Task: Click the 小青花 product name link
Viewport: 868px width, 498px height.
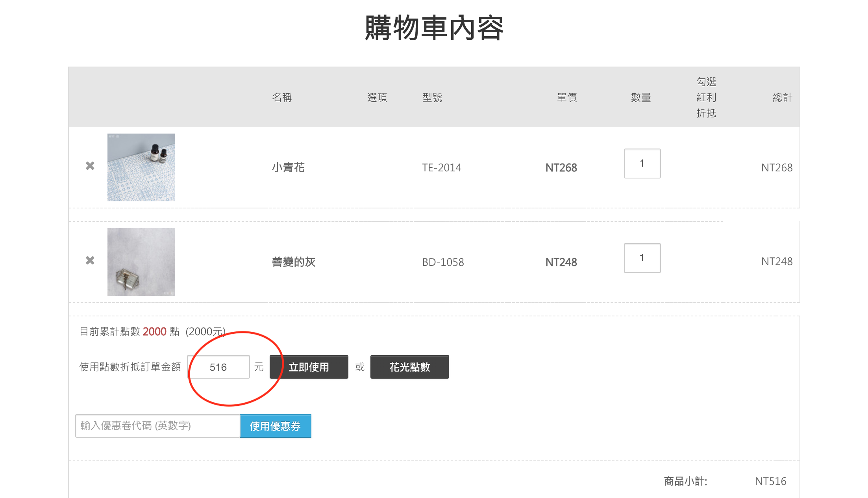Action: point(288,167)
